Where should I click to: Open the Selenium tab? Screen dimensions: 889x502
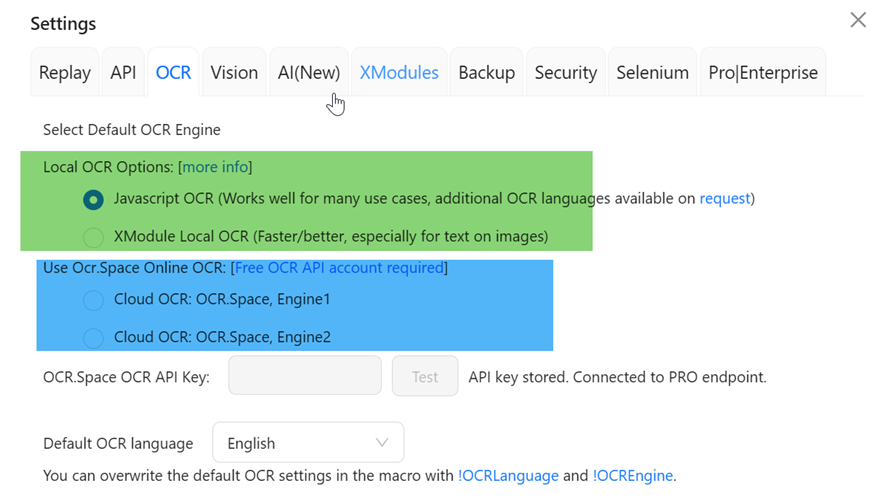point(652,73)
